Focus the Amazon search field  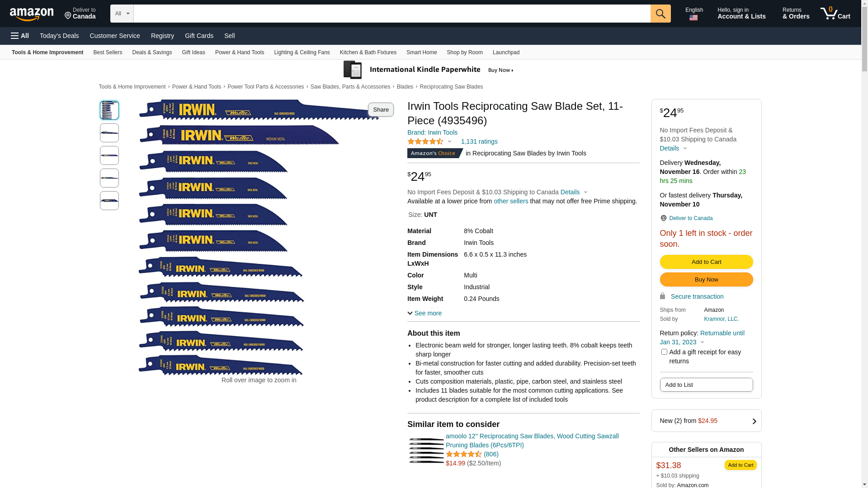[392, 14]
